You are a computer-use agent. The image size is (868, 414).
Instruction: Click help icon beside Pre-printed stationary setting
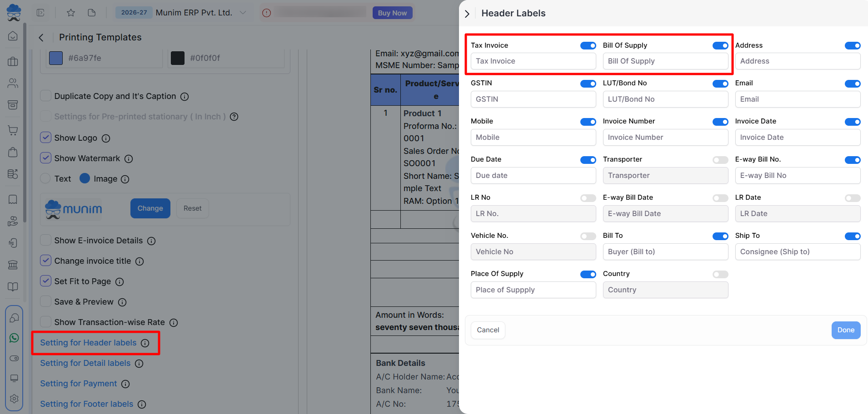[x=234, y=117]
